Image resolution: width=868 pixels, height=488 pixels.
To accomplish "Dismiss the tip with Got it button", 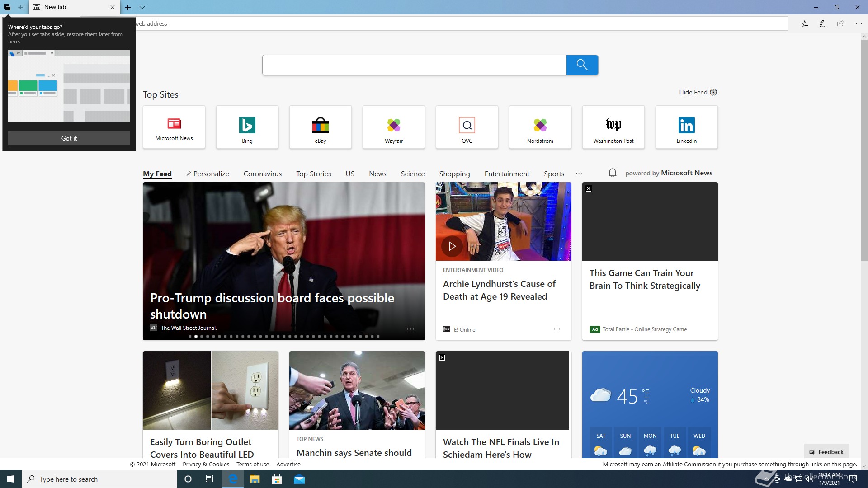I will click(x=69, y=138).
